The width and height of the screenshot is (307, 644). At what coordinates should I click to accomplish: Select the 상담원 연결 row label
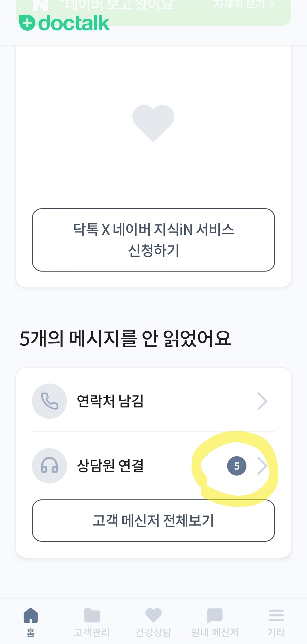coord(110,466)
